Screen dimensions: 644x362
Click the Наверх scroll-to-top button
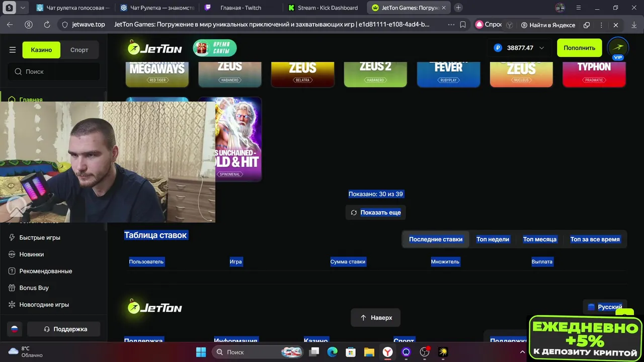pyautogui.click(x=376, y=318)
